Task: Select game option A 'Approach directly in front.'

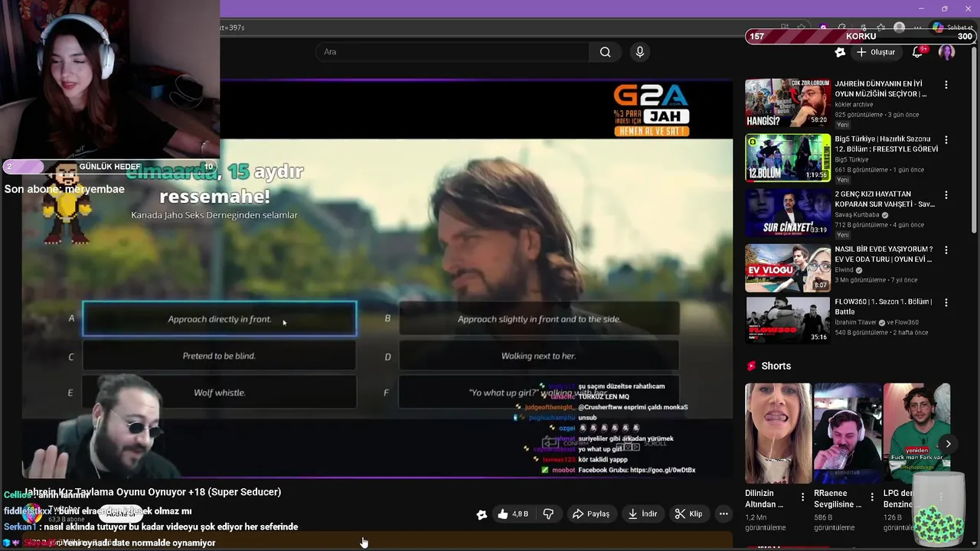Action: [220, 319]
